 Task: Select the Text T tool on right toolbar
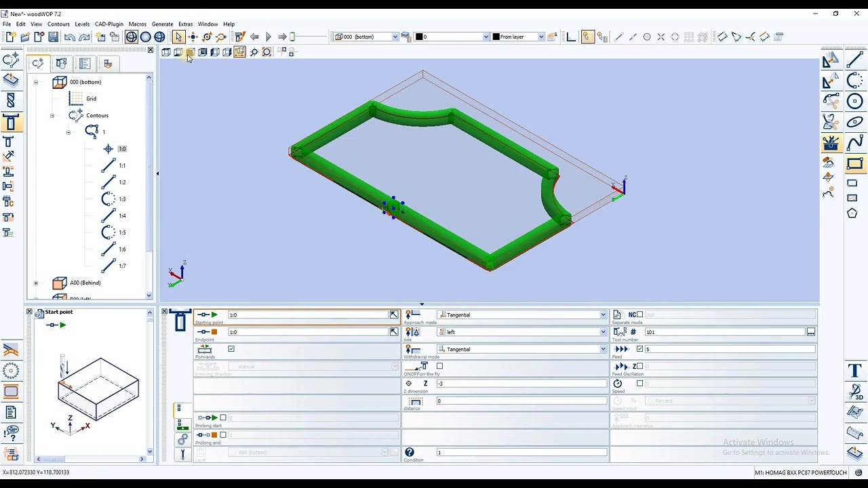[x=854, y=371]
